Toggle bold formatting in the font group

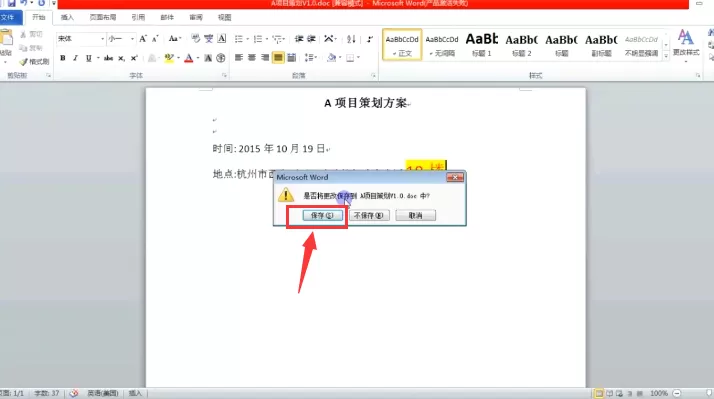(63, 58)
